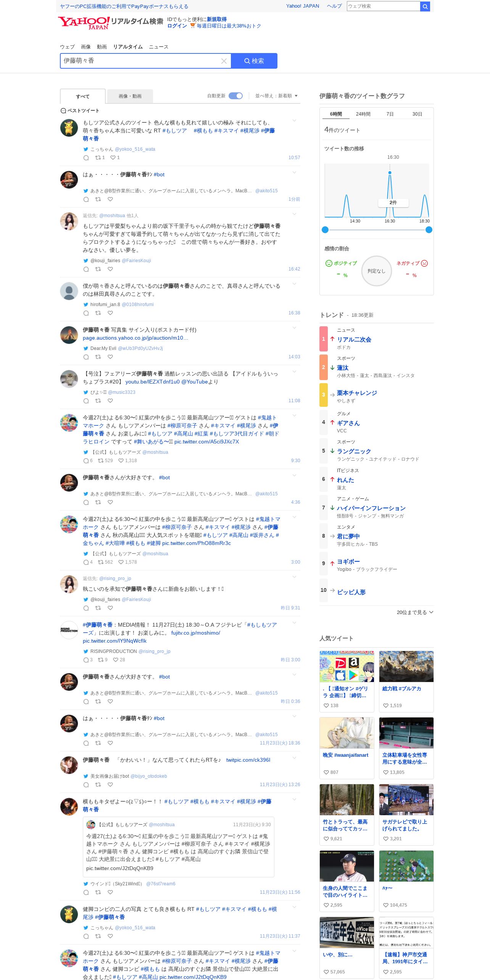Expand menu chevron on the 9:30 tweet

tap(294, 416)
